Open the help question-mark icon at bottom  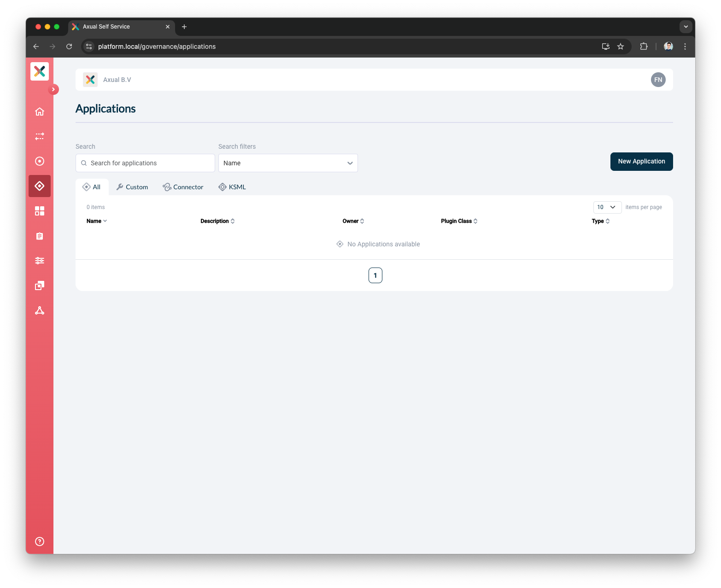pos(40,541)
